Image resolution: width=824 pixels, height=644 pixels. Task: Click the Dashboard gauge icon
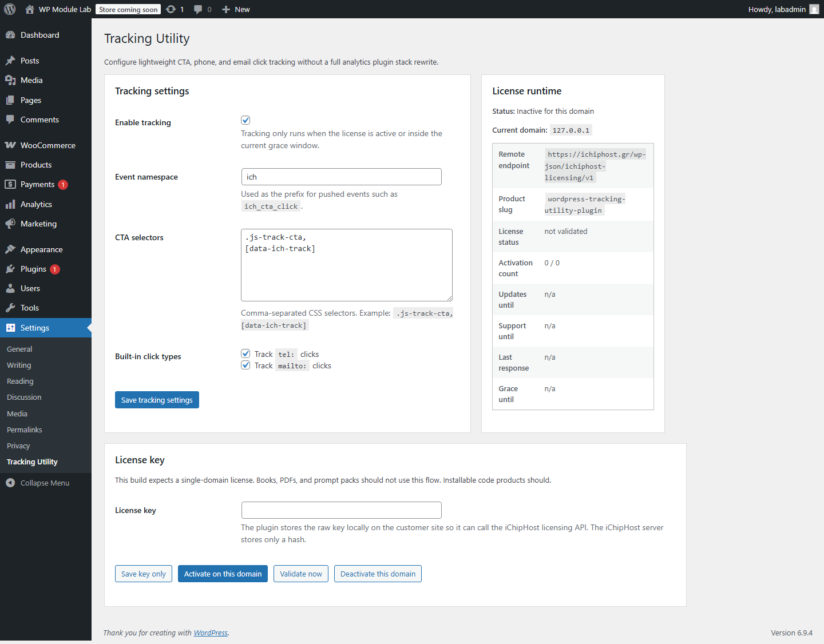[10, 35]
